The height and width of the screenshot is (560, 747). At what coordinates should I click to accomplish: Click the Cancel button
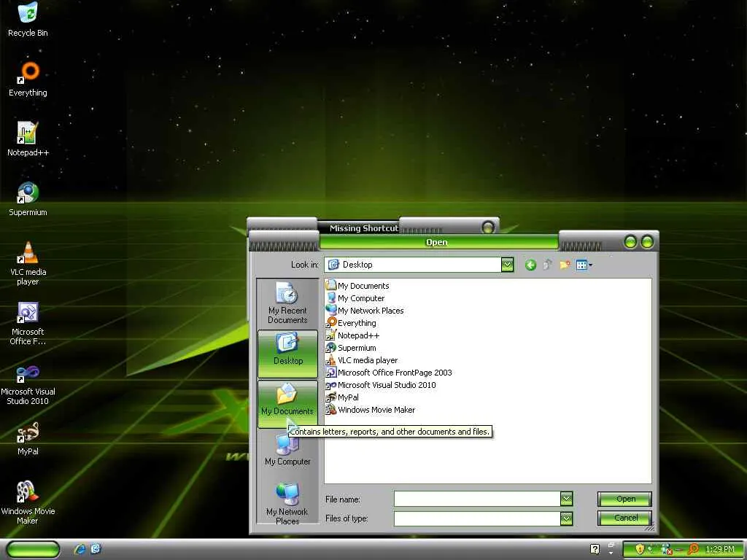click(x=624, y=518)
